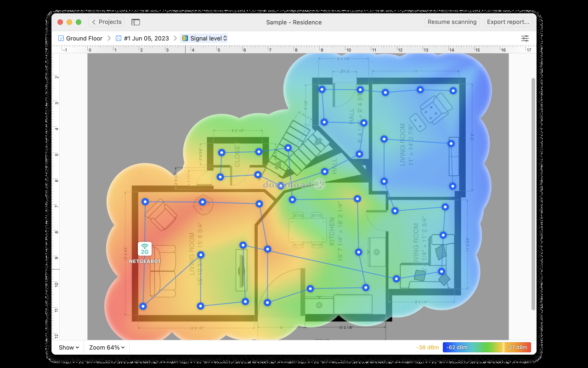Click the vertical ruler on the left
The image size is (588, 368).
pos(56,197)
